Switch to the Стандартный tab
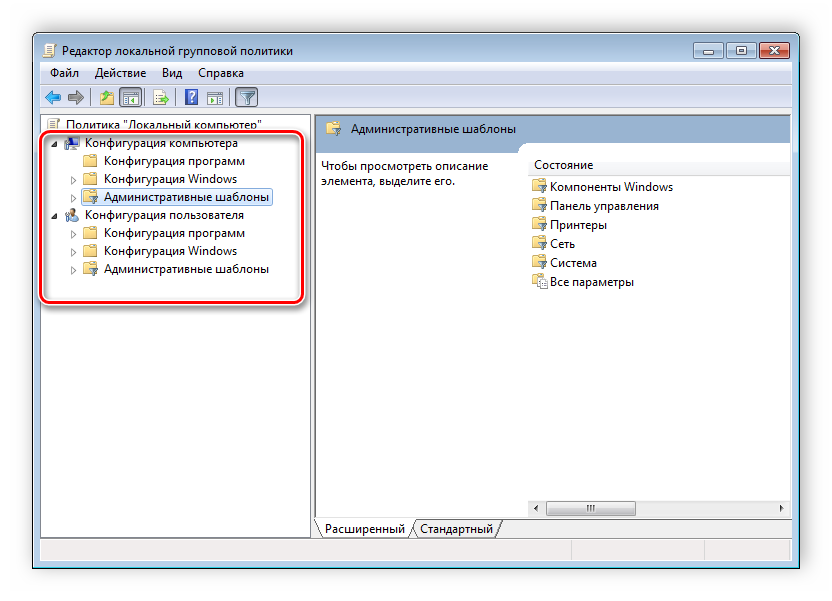Viewport: 832px width, 601px height. [456, 529]
